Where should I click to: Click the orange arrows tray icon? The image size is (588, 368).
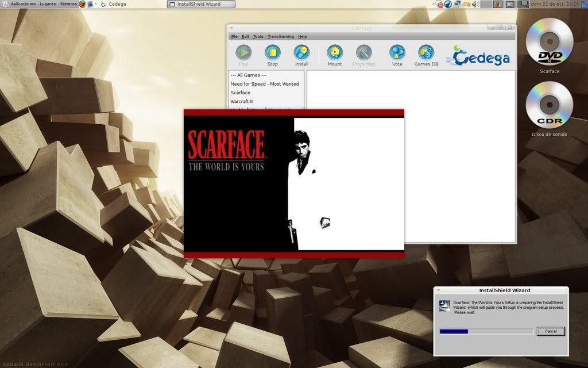tap(466, 4)
